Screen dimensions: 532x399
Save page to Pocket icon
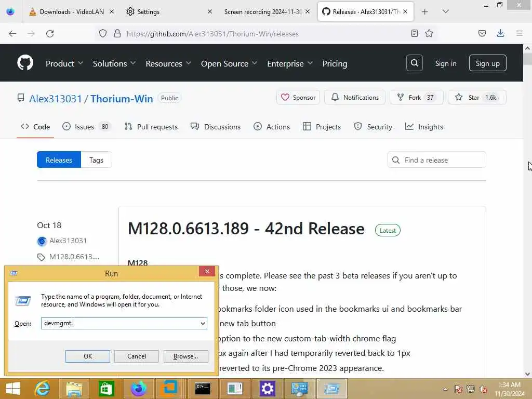tap(482, 33)
